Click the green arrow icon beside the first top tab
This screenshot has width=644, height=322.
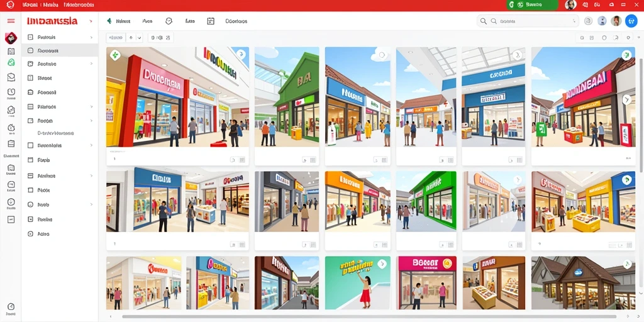109,21
